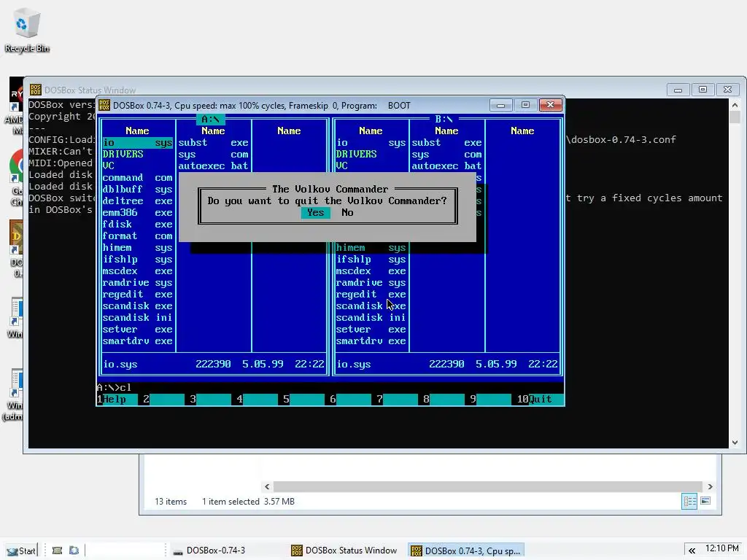Select the DRIVERS directory in the A:\ panel

pyautogui.click(x=123, y=154)
